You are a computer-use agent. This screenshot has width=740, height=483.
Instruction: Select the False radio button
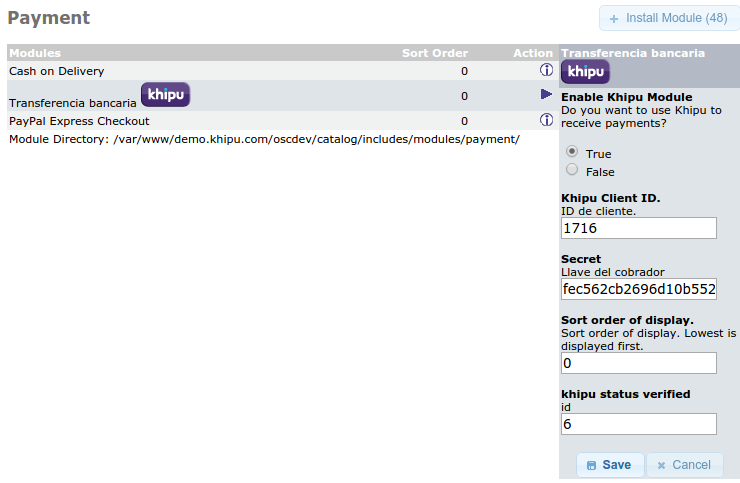tap(572, 169)
